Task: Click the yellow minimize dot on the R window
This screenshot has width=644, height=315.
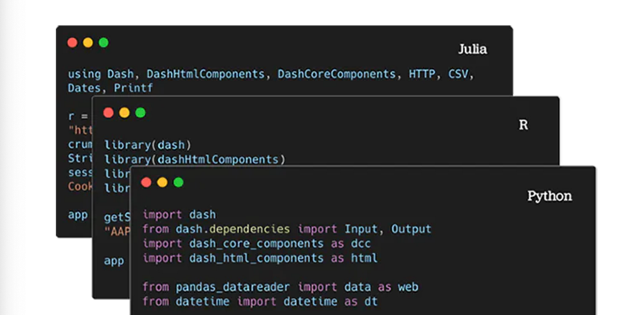Action: [x=124, y=113]
